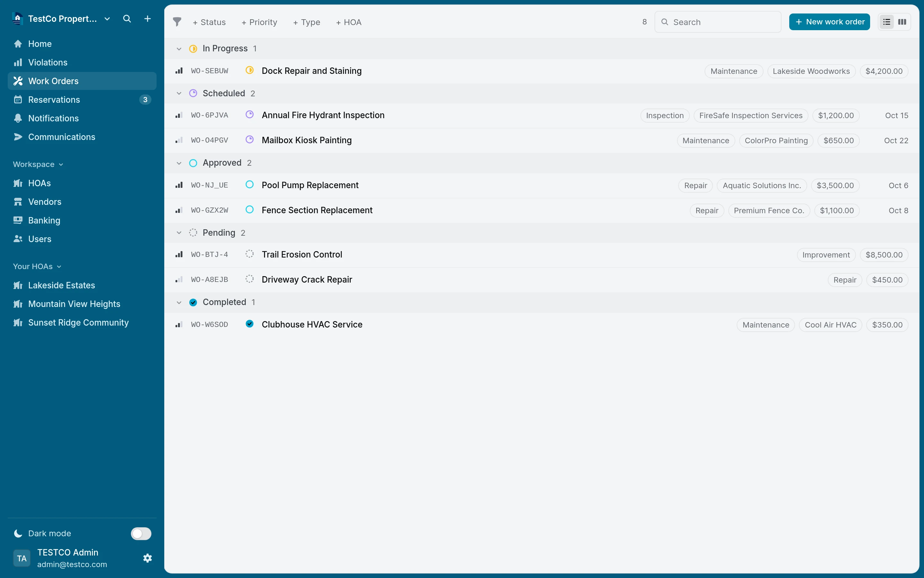924x578 pixels.
Task: Click status icon of Annual Fire Hydrant Inspection
Action: click(x=250, y=115)
